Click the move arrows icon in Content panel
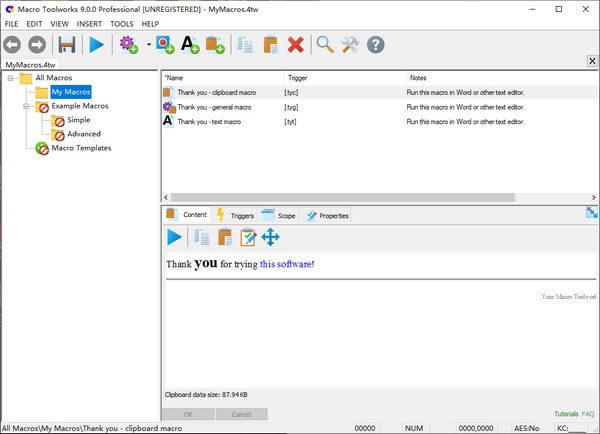 pyautogui.click(x=270, y=237)
